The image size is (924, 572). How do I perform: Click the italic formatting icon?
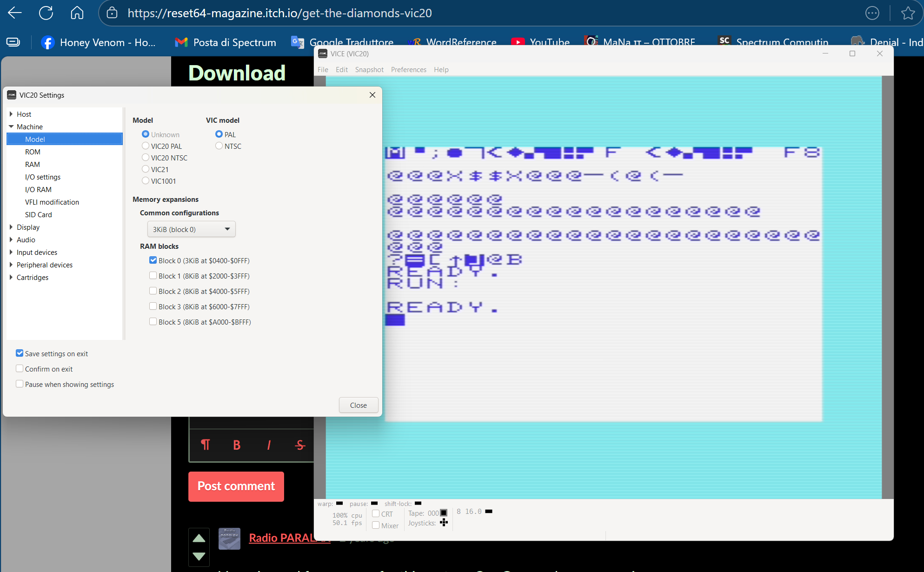coord(269,445)
